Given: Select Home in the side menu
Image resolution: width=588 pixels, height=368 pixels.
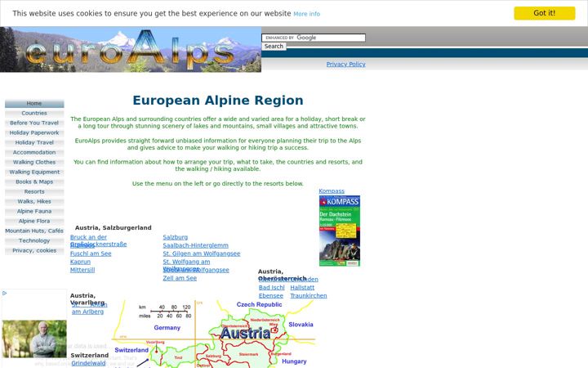Looking at the screenshot, I should point(34,104).
